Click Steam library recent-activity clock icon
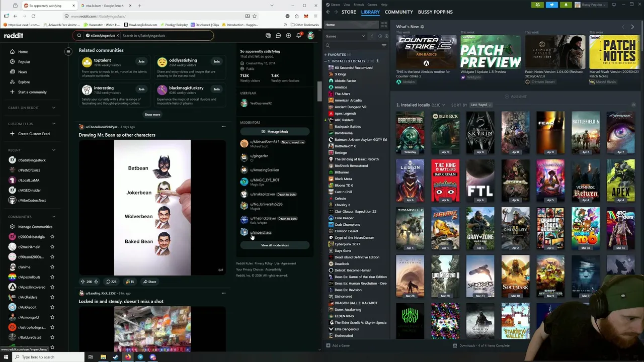The image size is (644, 362). pos(380,36)
